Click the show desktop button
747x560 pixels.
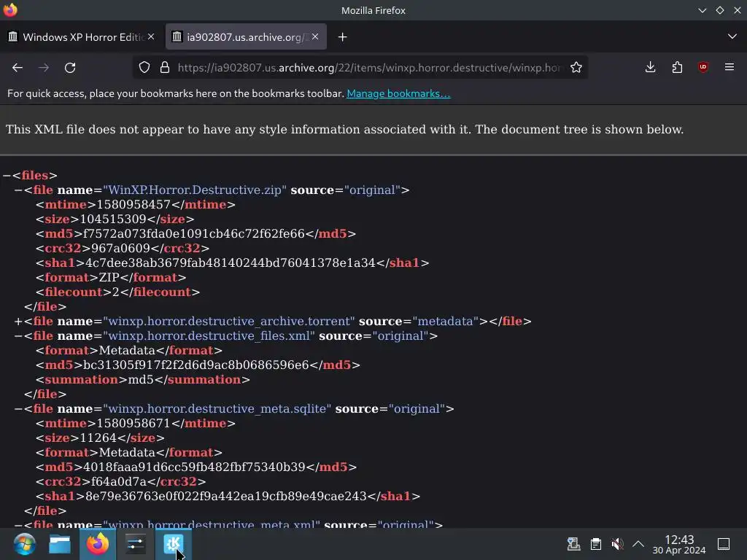pyautogui.click(x=724, y=544)
